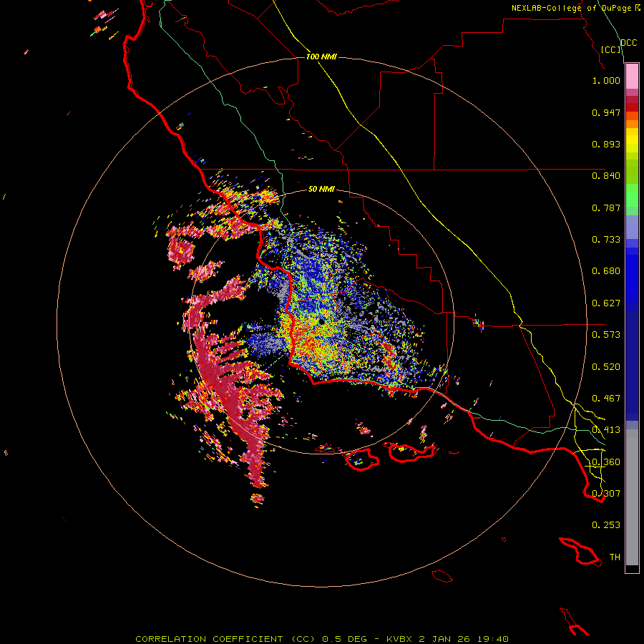
Task: Pick the gray band at the color bar's bottom
Action: coord(632,497)
